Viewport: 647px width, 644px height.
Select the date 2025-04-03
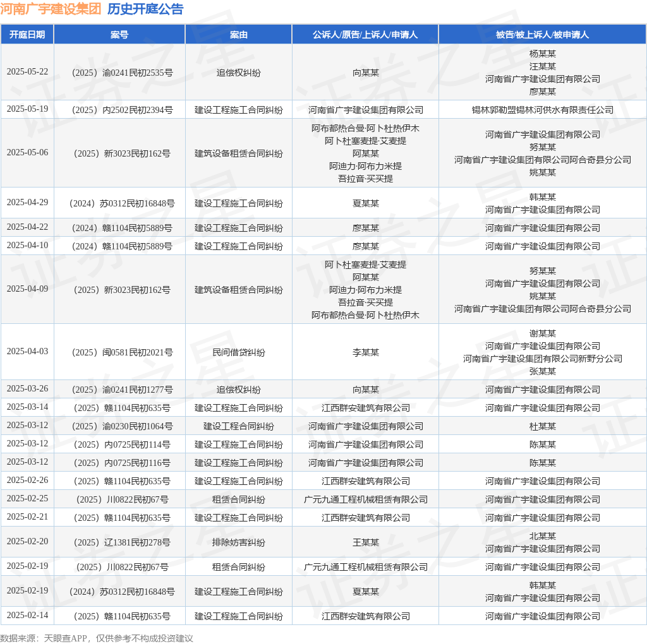pos(27,351)
